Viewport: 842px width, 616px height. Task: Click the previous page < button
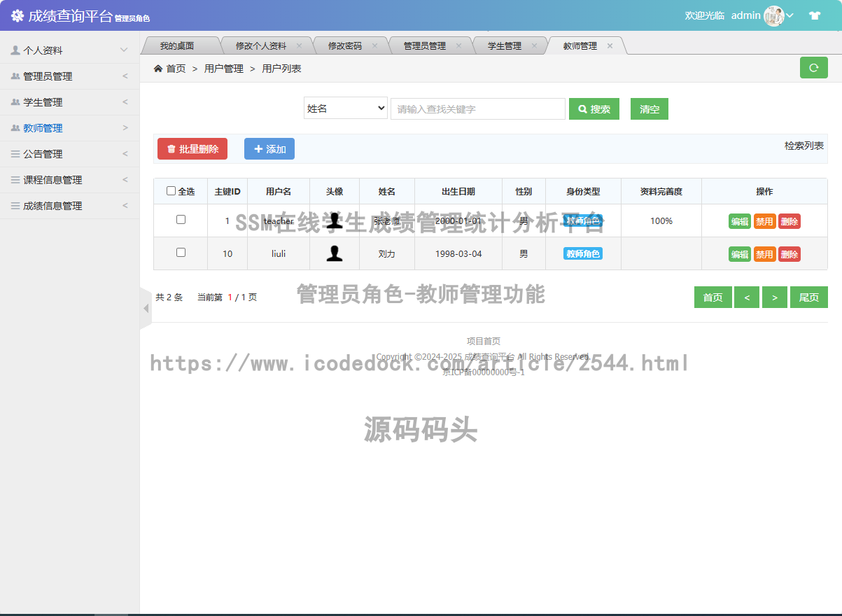(x=747, y=297)
